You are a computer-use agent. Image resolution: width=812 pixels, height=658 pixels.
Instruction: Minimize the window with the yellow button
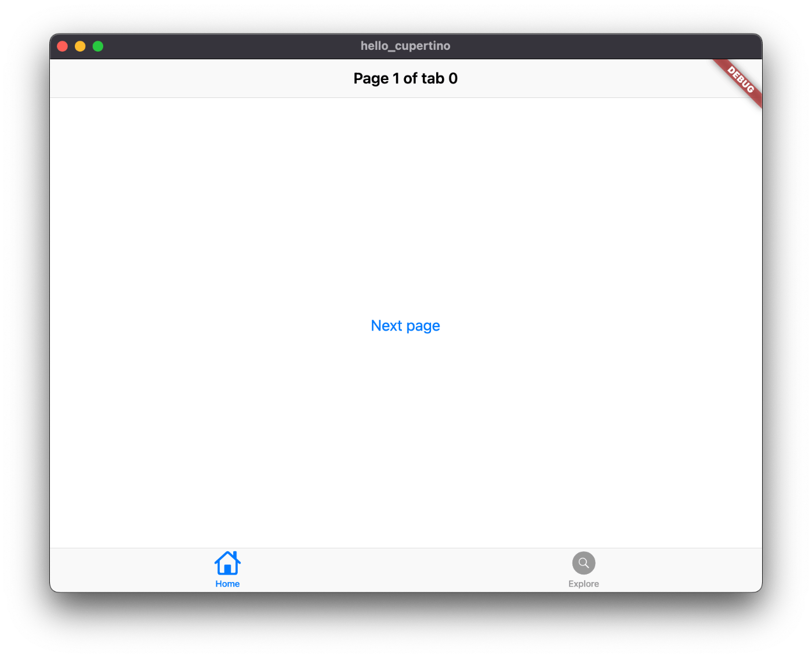[80, 46]
